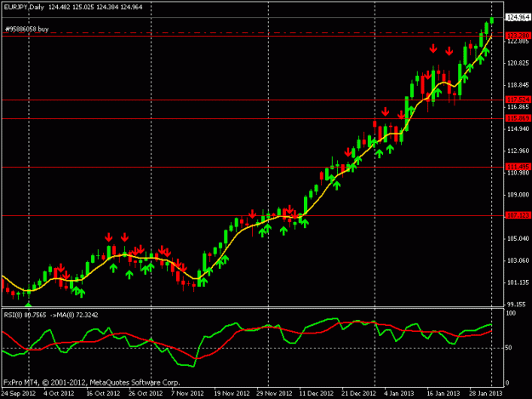Click the 24 Sep 2012 date label
Viewport: 532px width, 399px height.
point(19,394)
